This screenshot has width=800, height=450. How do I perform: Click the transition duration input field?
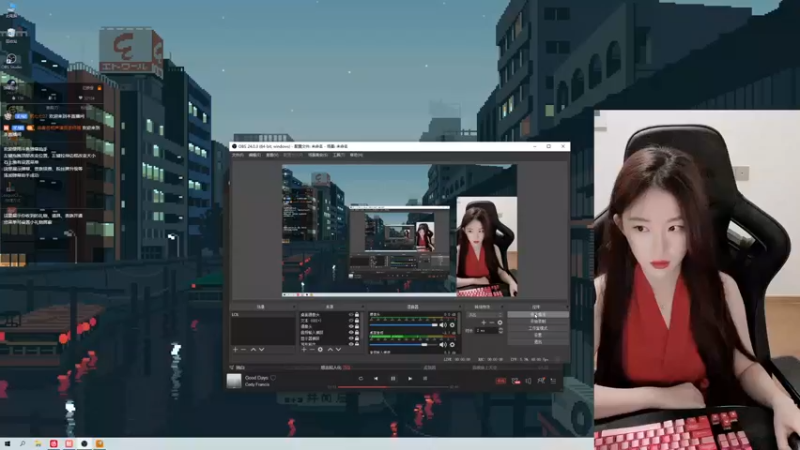point(486,331)
